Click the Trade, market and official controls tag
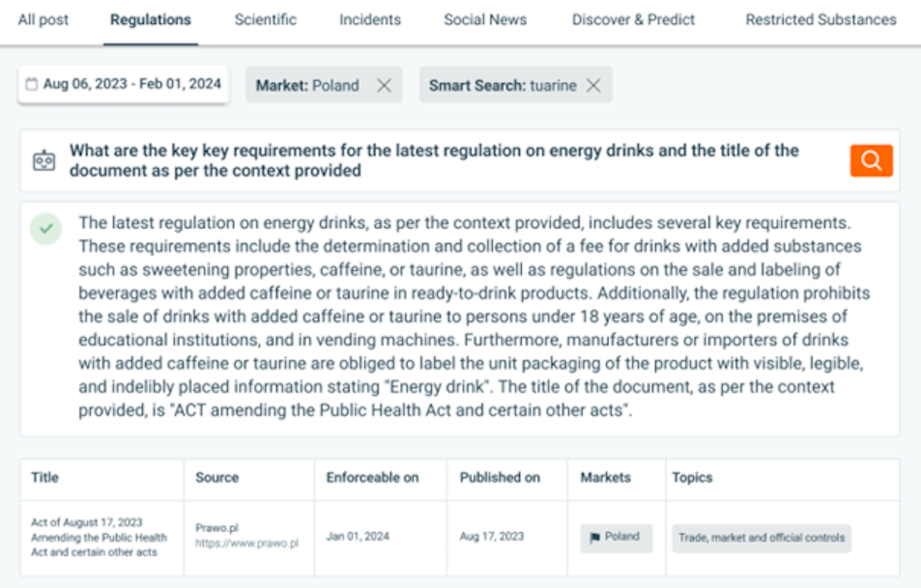921x588 pixels. (761, 538)
